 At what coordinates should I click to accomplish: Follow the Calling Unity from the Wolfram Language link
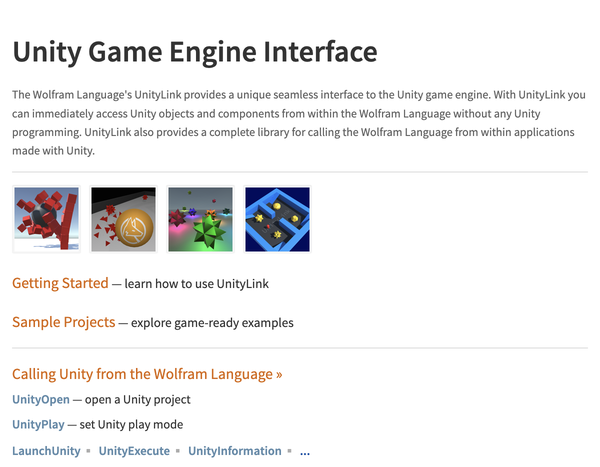tap(142, 374)
